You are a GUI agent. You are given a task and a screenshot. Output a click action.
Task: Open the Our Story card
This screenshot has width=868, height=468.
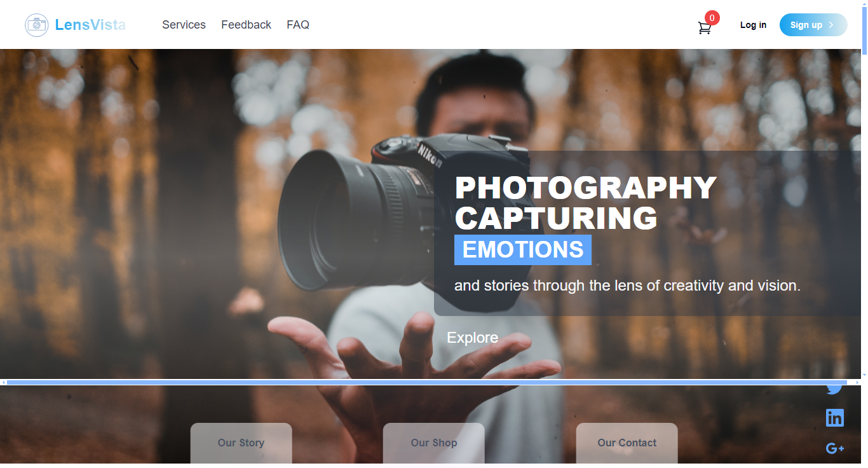tap(241, 443)
